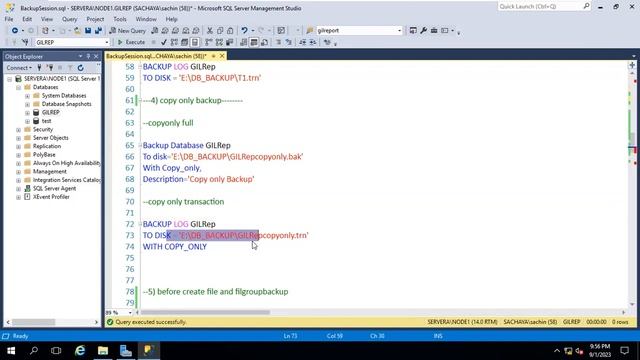Open the Connect dropdown in Object Explorer

click(x=19, y=68)
